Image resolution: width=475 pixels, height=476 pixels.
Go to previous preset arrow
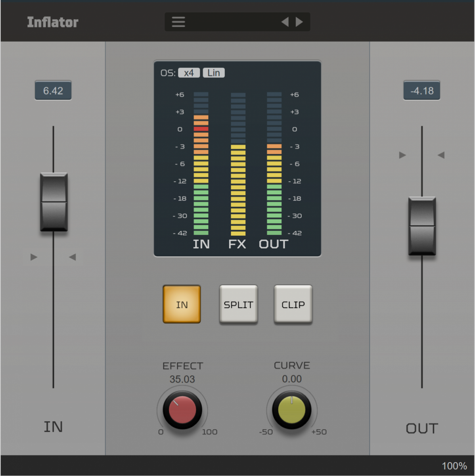(285, 22)
